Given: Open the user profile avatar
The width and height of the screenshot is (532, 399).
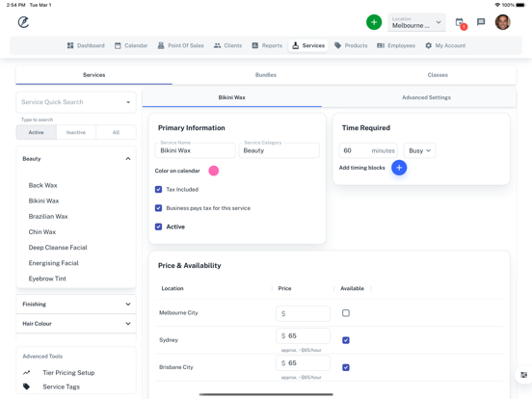Looking at the screenshot, I should pyautogui.click(x=502, y=22).
